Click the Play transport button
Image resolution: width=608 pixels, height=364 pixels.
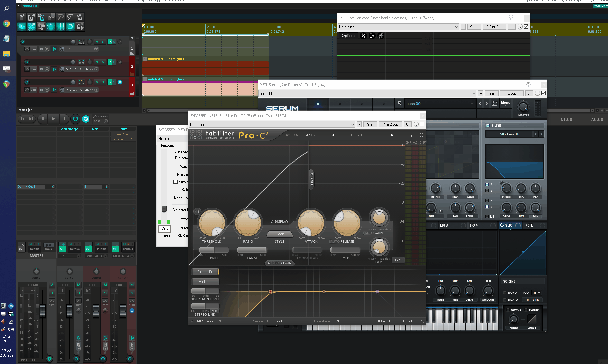(53, 119)
